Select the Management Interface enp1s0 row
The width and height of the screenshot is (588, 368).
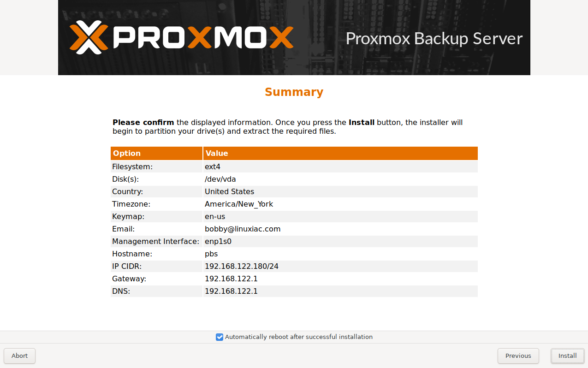pos(294,241)
